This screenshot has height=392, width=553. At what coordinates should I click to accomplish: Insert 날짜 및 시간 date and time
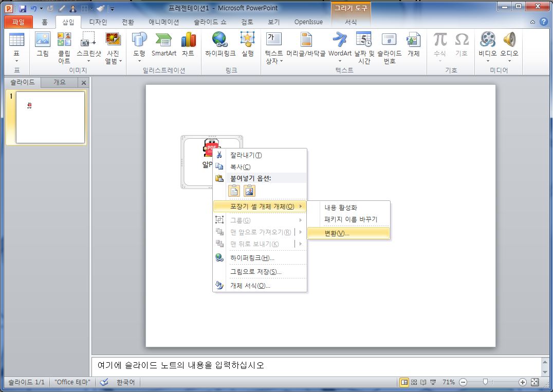364,48
